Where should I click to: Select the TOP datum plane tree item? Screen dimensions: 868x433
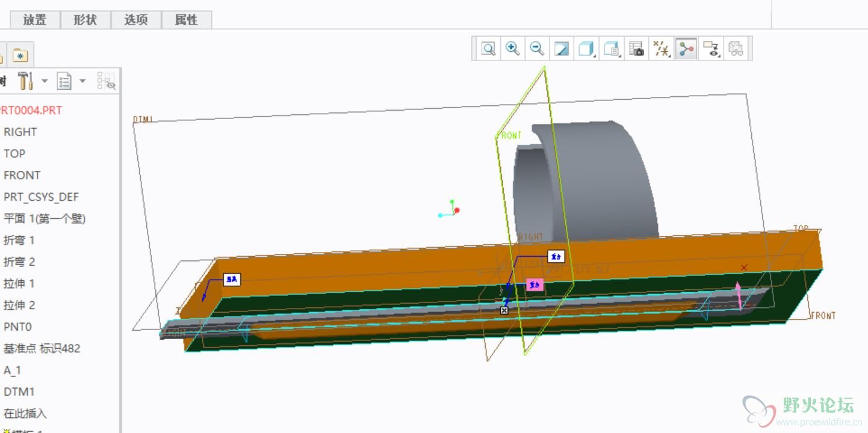14,153
